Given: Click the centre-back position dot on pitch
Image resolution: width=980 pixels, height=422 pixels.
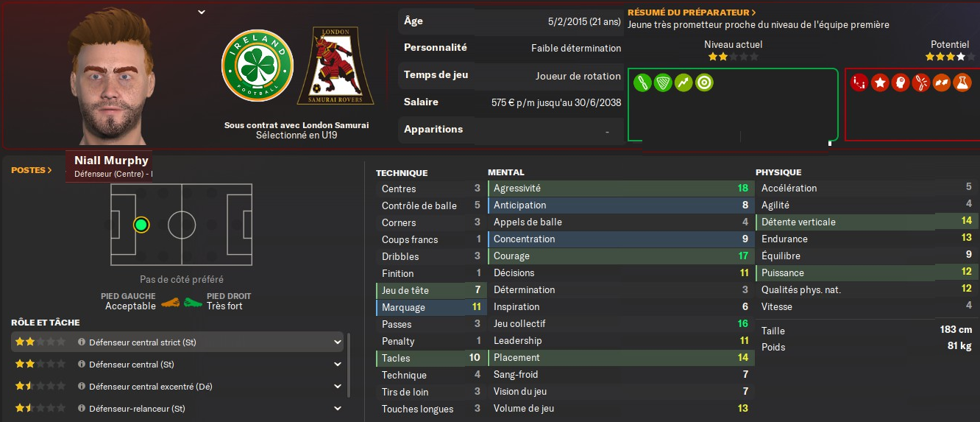Looking at the screenshot, I should click(x=141, y=225).
